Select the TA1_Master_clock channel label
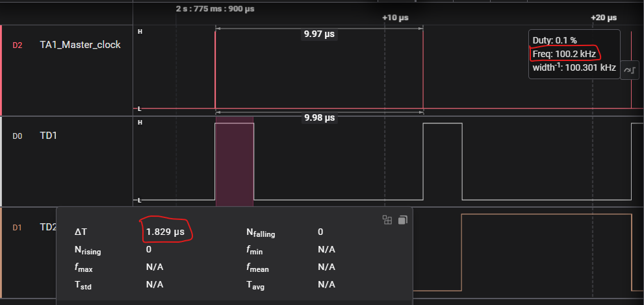The width and height of the screenshot is (644, 305). tap(80, 45)
